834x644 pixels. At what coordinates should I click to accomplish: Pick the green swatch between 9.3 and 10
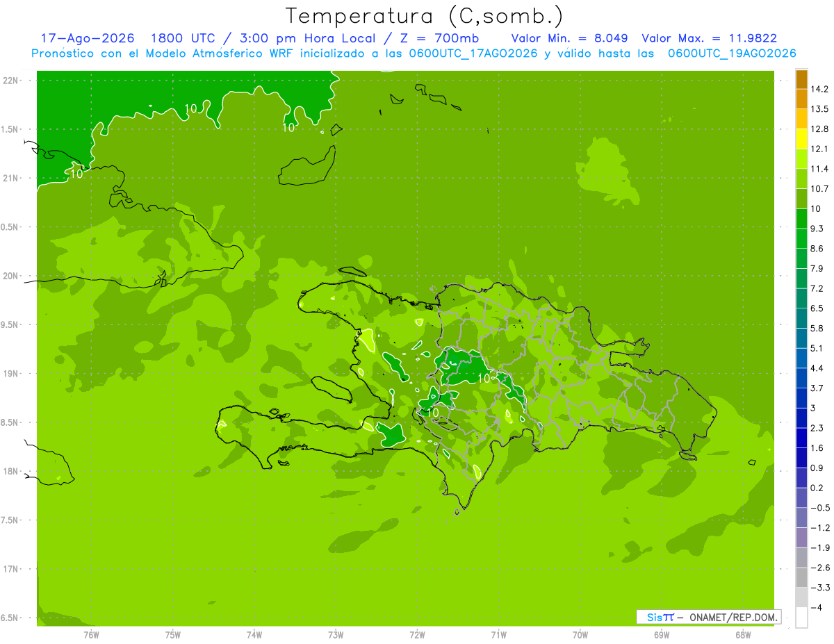[x=801, y=218]
